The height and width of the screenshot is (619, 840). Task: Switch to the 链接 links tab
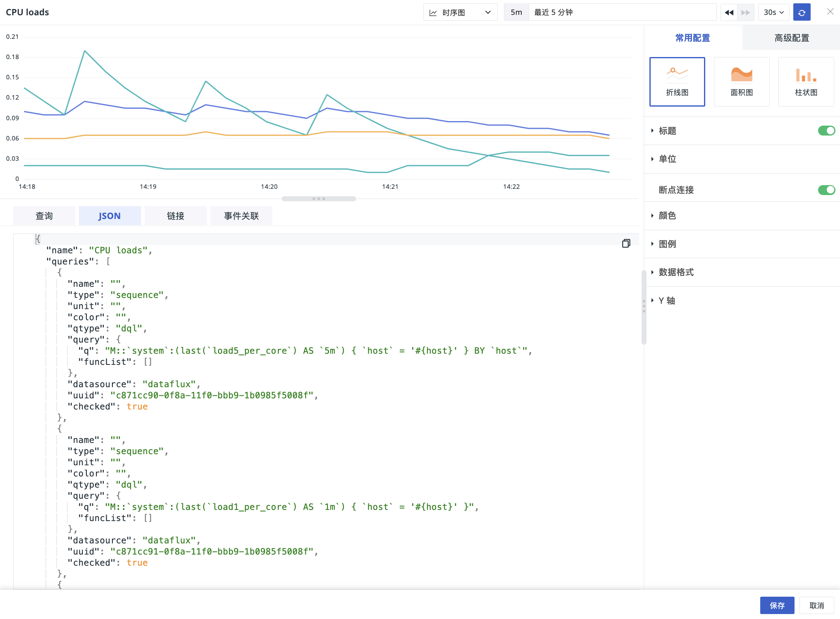point(176,216)
